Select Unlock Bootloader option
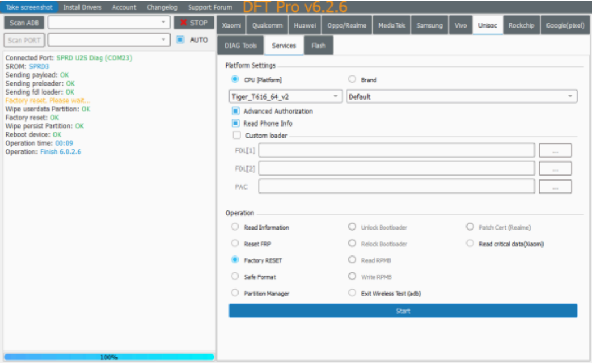This screenshot has width=592, height=364. [352, 227]
